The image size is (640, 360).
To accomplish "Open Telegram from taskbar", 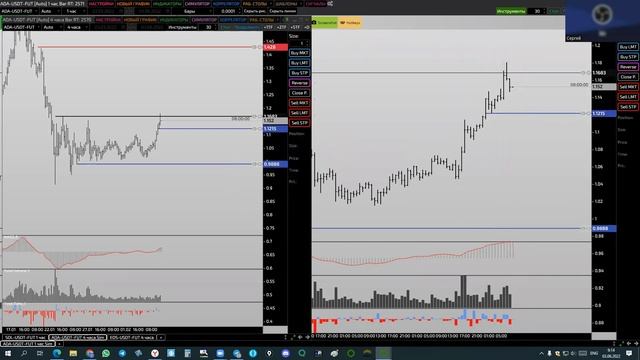I will coord(122,353).
